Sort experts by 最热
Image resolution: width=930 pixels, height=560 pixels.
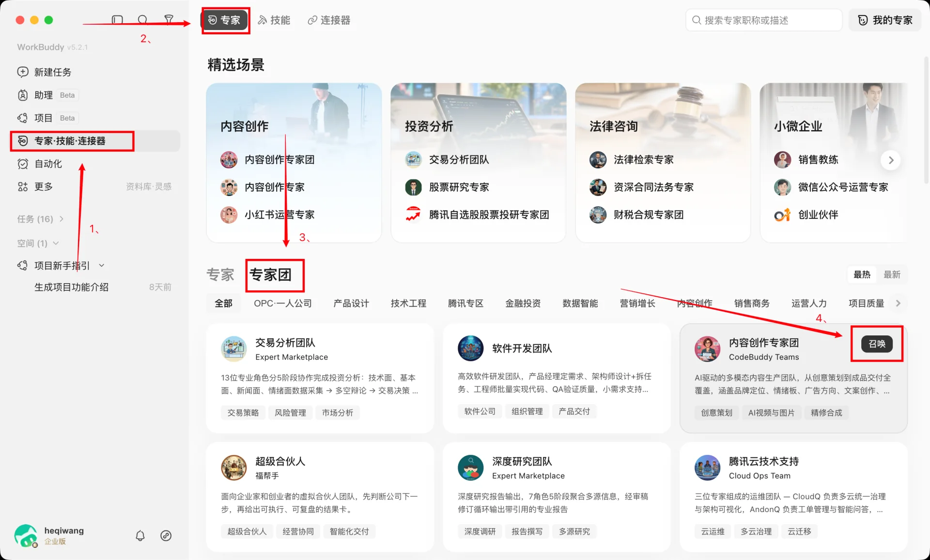coord(862,274)
